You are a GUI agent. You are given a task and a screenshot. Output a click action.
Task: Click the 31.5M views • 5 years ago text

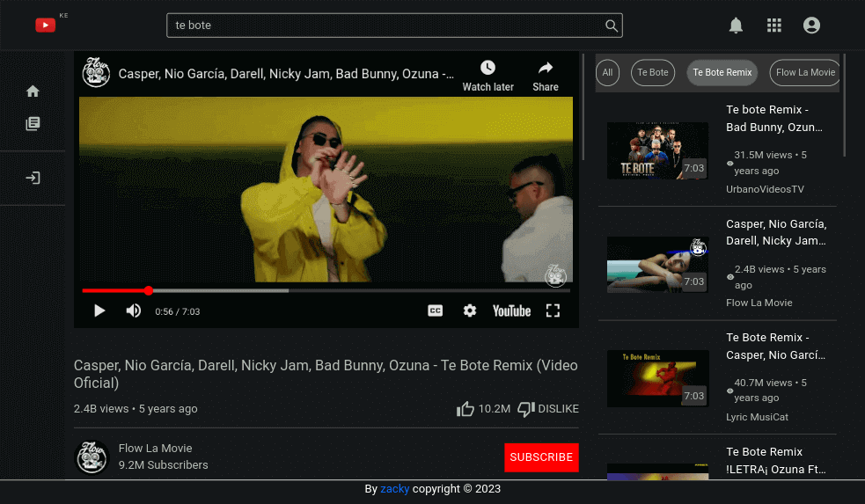pos(770,163)
